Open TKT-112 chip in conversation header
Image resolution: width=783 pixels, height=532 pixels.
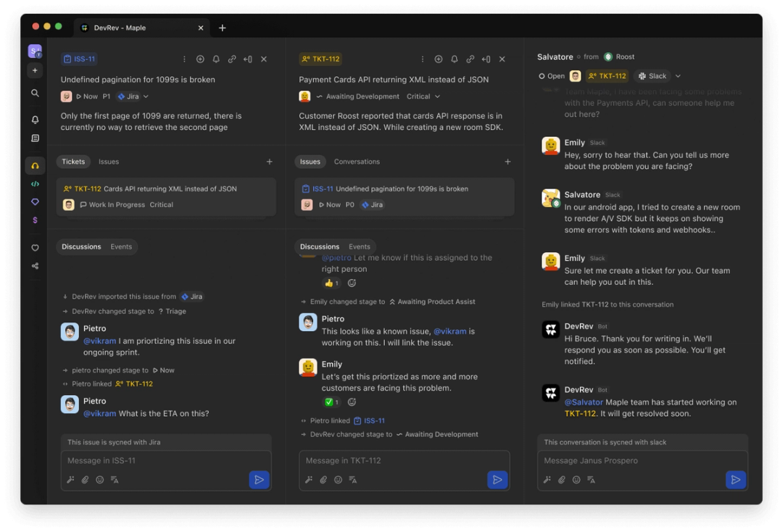tap(608, 76)
